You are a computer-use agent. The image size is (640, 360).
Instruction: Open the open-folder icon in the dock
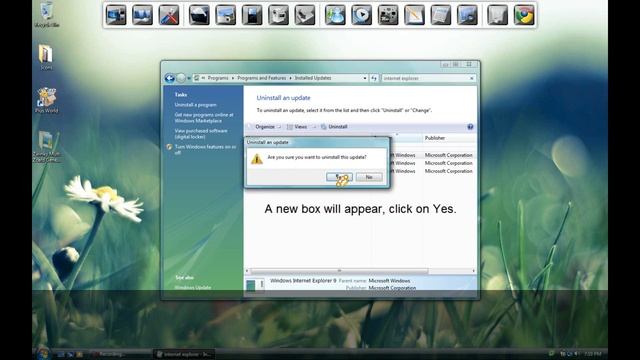(x=199, y=15)
